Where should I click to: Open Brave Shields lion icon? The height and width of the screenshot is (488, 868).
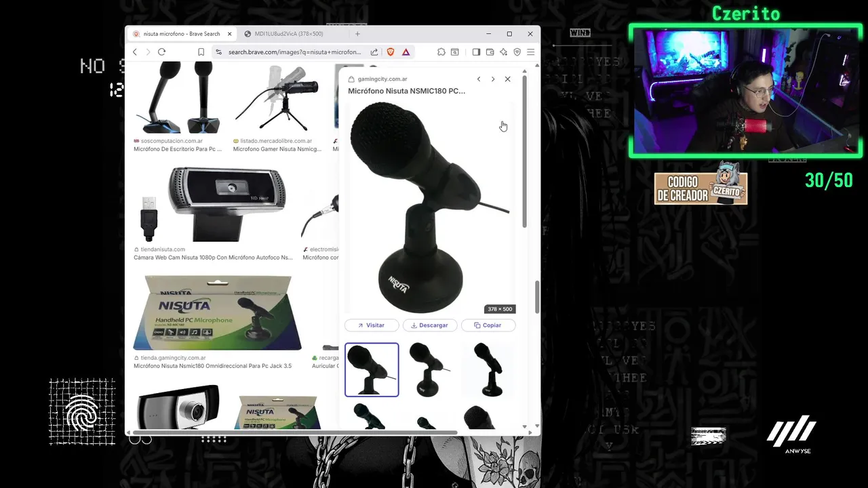(x=390, y=52)
